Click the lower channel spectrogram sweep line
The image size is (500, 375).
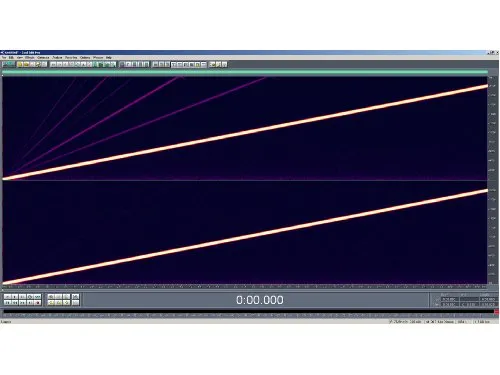(x=245, y=237)
